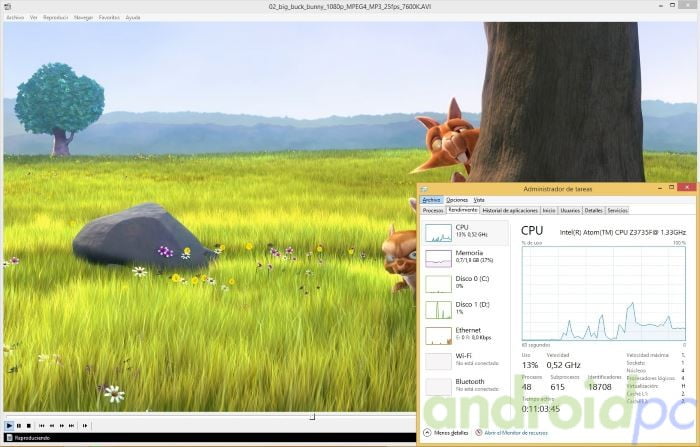This screenshot has height=447, width=700.
Task: Switch to the Inicio tab
Action: (x=549, y=210)
